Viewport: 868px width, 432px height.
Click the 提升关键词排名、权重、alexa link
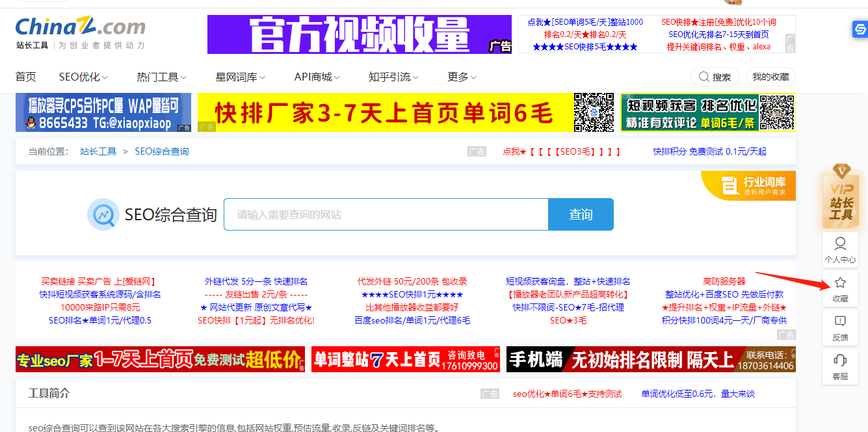pyautogui.click(x=719, y=47)
